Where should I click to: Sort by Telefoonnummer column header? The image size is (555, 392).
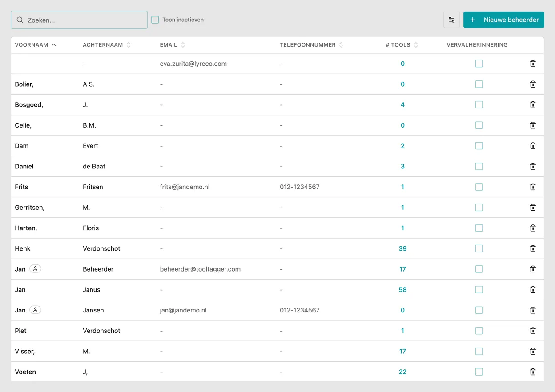click(x=312, y=45)
